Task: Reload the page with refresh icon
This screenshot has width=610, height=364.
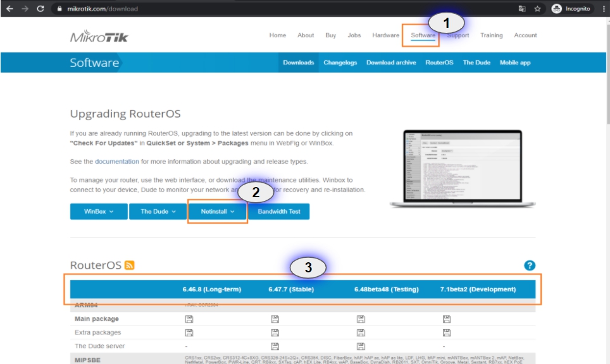Action: click(x=40, y=9)
